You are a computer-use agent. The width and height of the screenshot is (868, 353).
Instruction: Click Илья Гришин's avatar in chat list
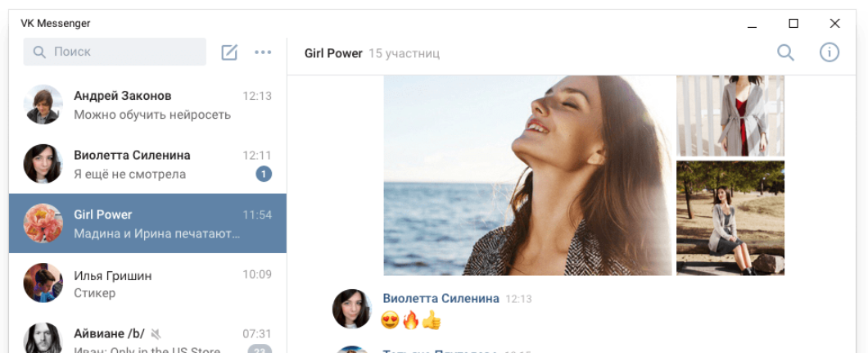pyautogui.click(x=43, y=283)
